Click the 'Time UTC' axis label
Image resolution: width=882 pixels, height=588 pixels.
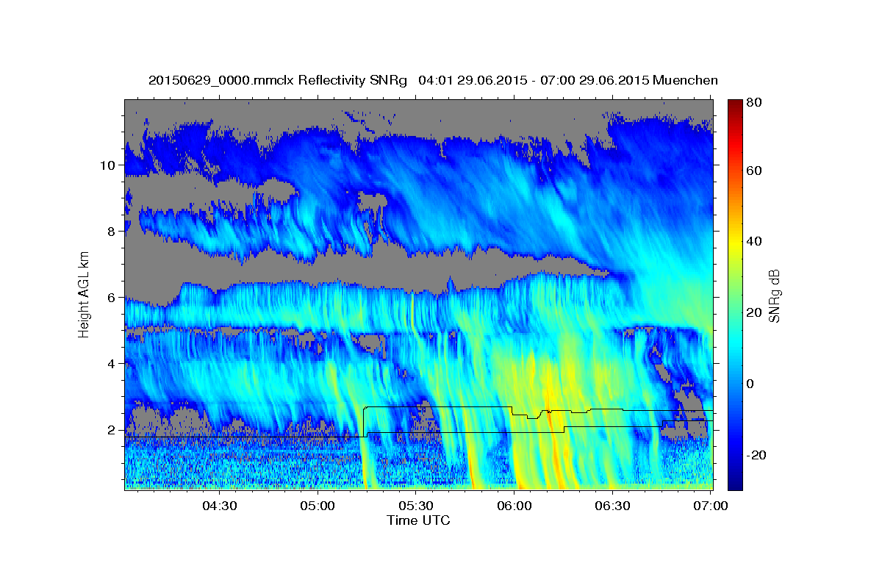tap(418, 520)
